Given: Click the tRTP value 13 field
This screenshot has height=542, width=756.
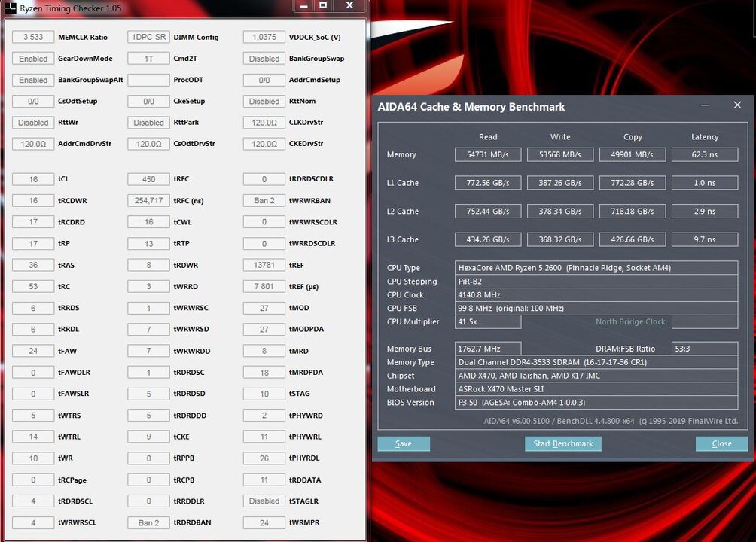Looking at the screenshot, I should (148, 243).
